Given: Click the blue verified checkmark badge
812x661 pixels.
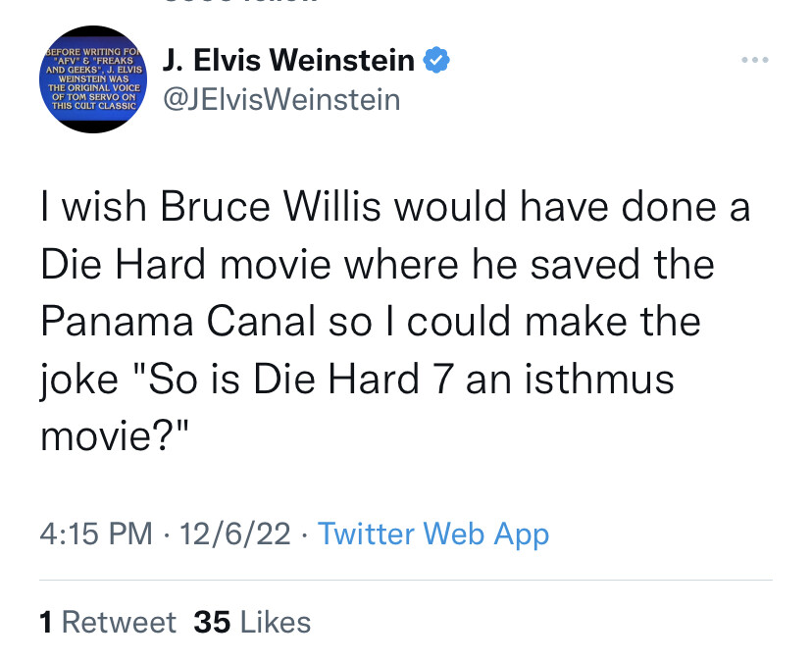Looking at the screenshot, I should point(436,61).
